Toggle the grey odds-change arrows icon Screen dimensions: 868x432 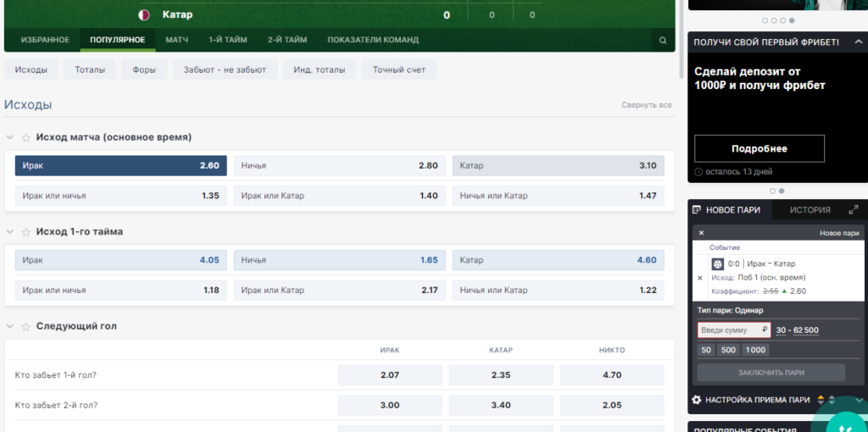(x=832, y=399)
